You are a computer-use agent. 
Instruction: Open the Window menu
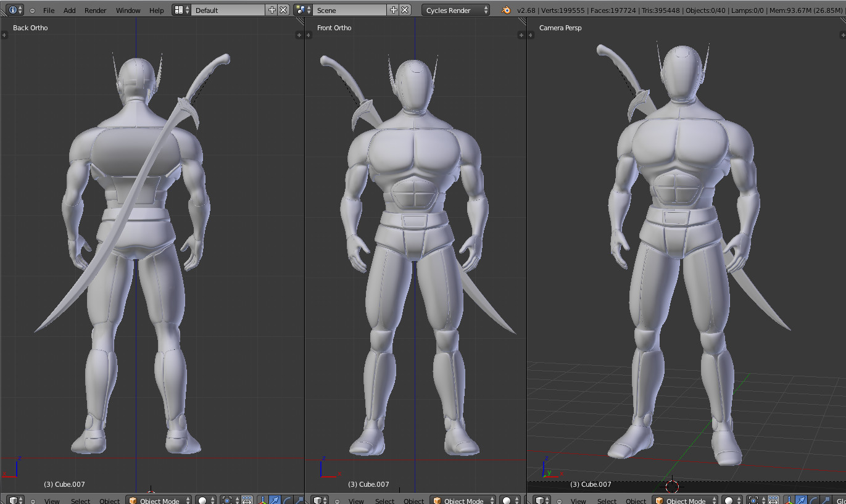tap(128, 10)
